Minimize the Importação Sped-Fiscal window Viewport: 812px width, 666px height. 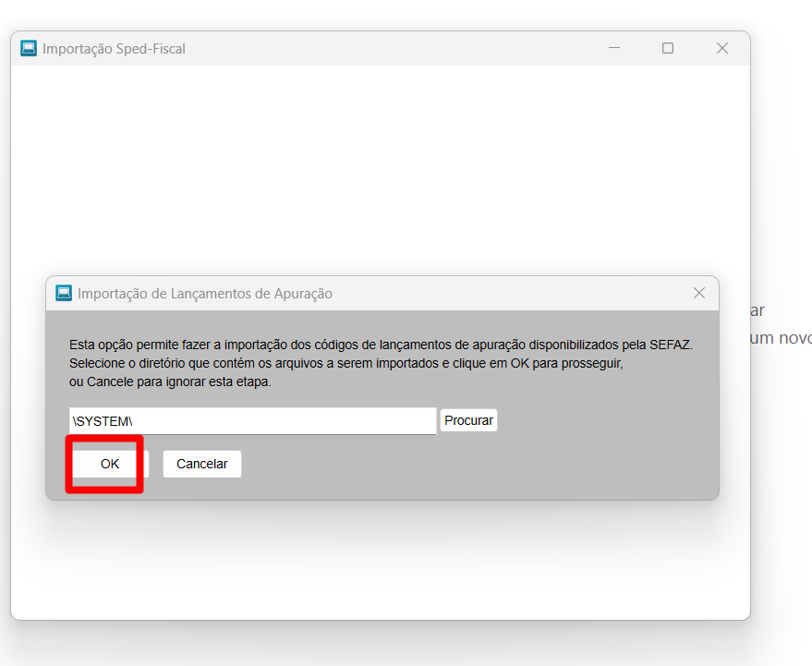click(614, 48)
